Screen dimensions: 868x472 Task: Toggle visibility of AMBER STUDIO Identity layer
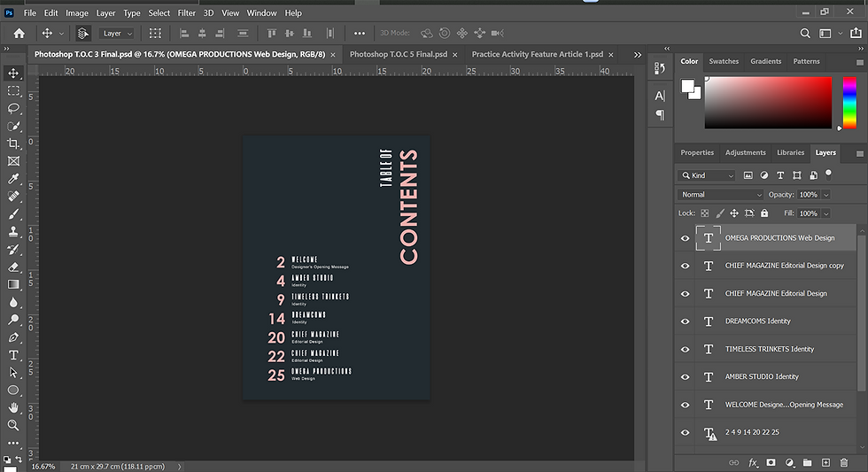pos(685,377)
